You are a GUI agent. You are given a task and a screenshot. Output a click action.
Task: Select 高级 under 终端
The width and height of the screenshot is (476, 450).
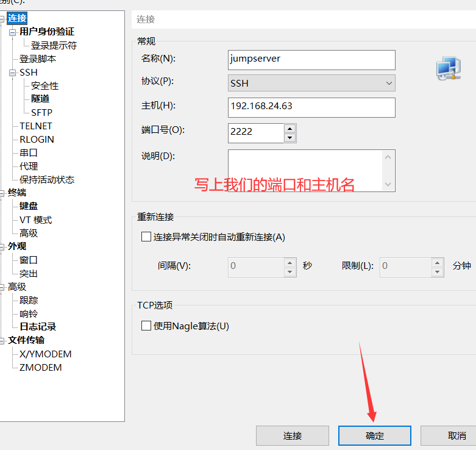click(x=29, y=233)
